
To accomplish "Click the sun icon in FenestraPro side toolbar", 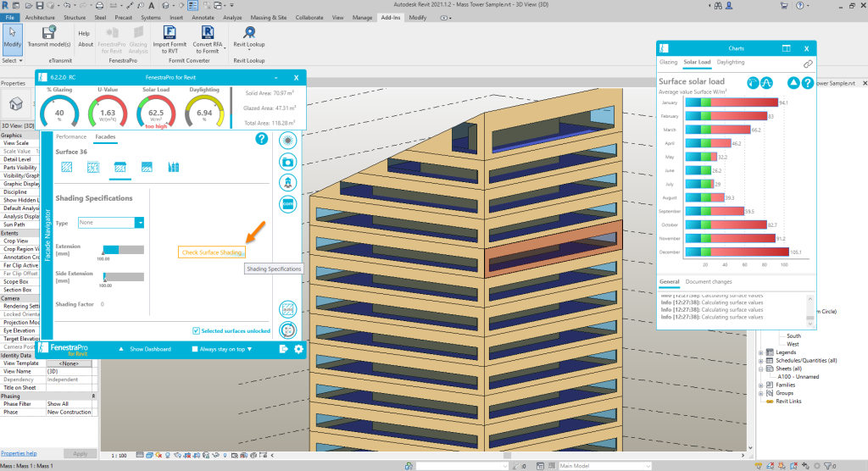I will (x=288, y=141).
